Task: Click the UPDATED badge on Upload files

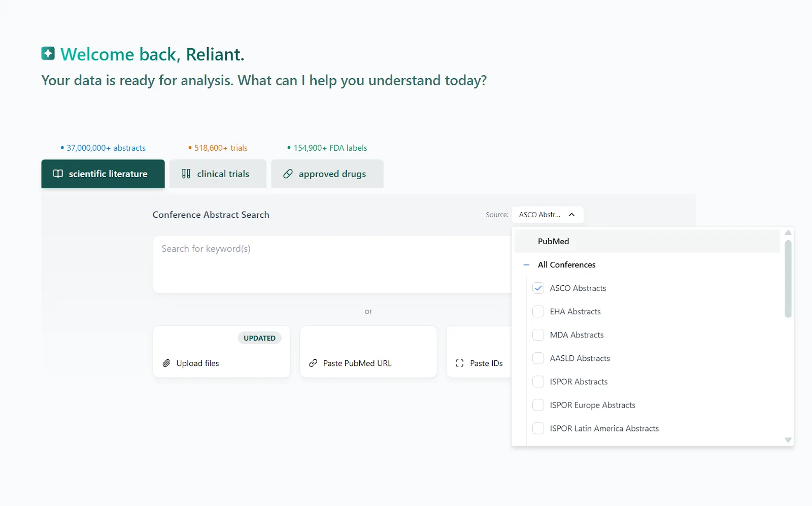Action: click(259, 338)
